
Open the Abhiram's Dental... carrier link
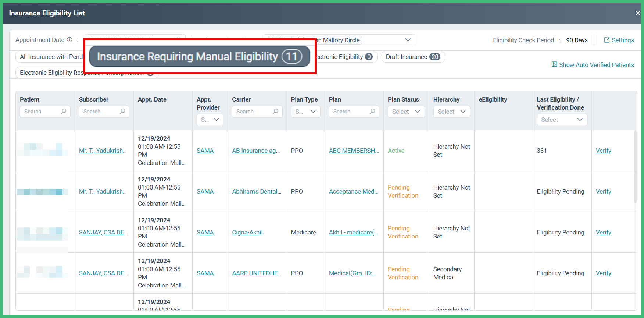(x=257, y=191)
